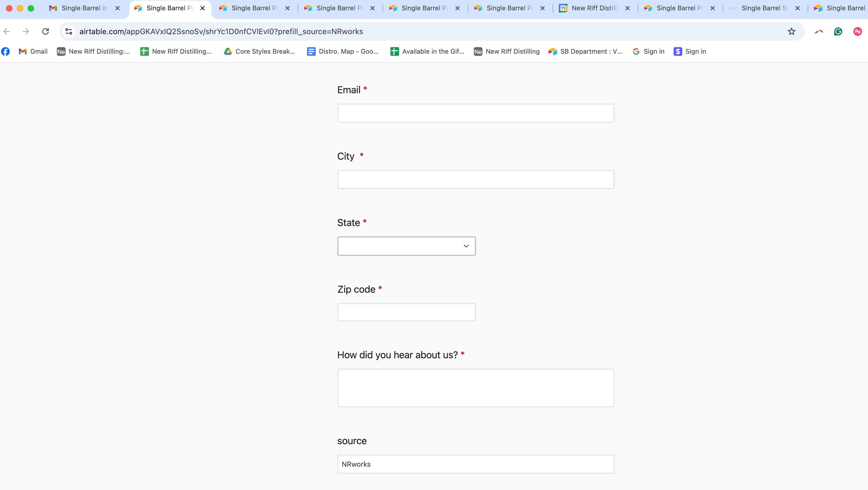868x490 pixels.
Task: Click the How did you hear about us box
Action: [x=475, y=388]
